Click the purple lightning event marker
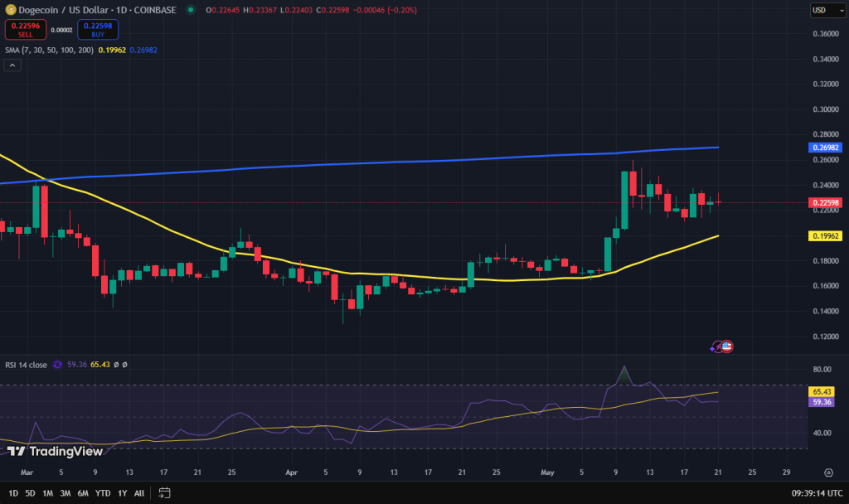849x504 pixels. point(716,347)
